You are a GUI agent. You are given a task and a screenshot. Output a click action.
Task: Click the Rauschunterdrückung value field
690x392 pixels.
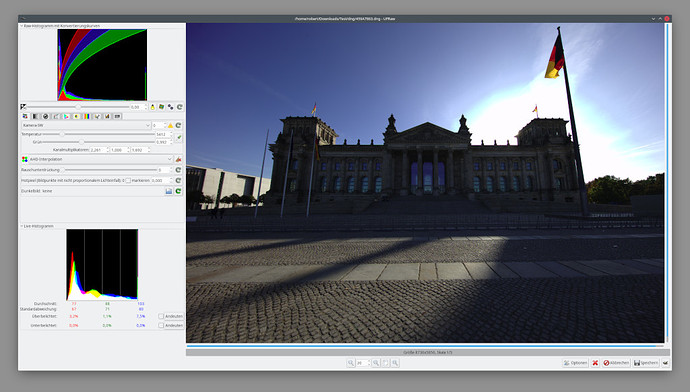pos(165,170)
